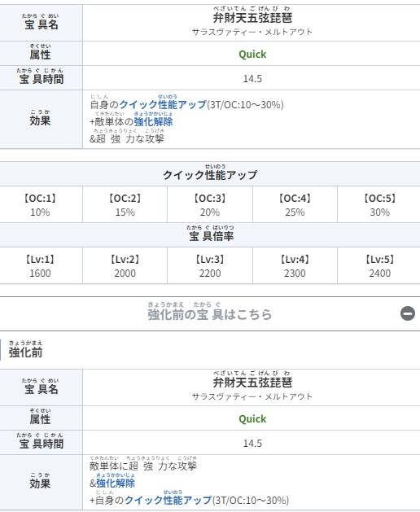Select the OC:3 20% cell
Image resolution: width=420 pixels, height=512 pixels.
tap(210, 204)
